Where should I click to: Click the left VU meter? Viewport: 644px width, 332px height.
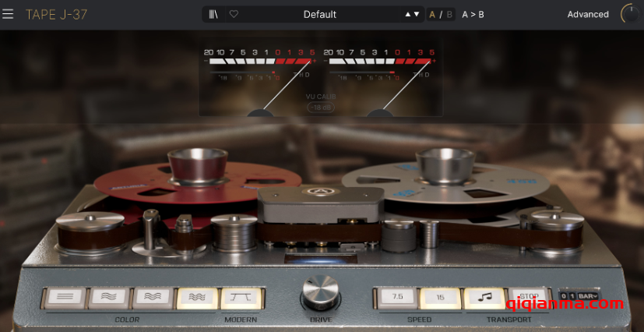tap(261, 81)
